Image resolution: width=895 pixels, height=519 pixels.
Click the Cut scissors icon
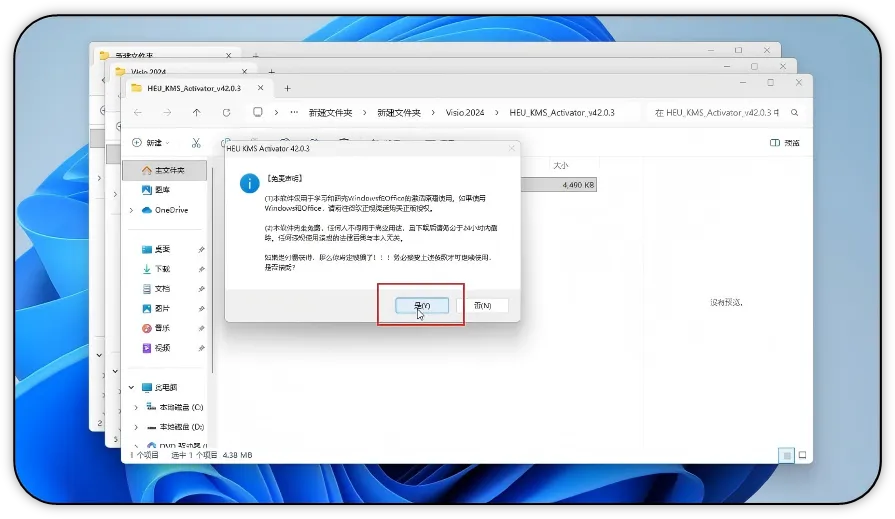[x=196, y=143]
